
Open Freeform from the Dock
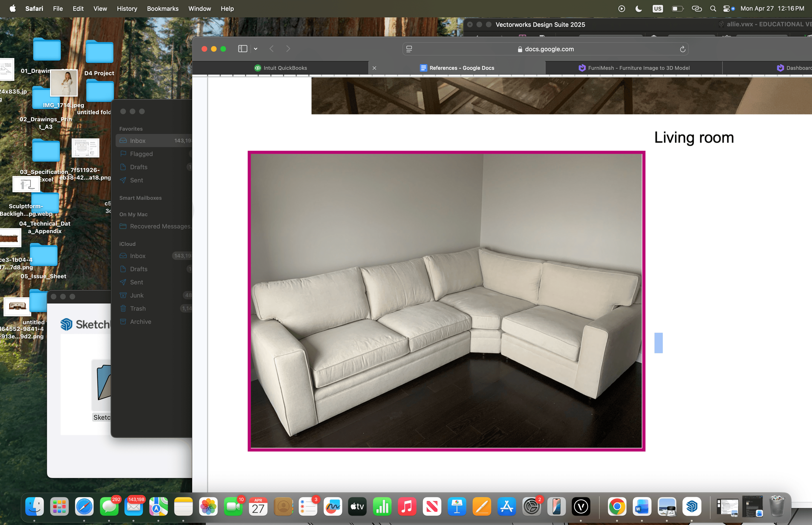tap(332, 506)
